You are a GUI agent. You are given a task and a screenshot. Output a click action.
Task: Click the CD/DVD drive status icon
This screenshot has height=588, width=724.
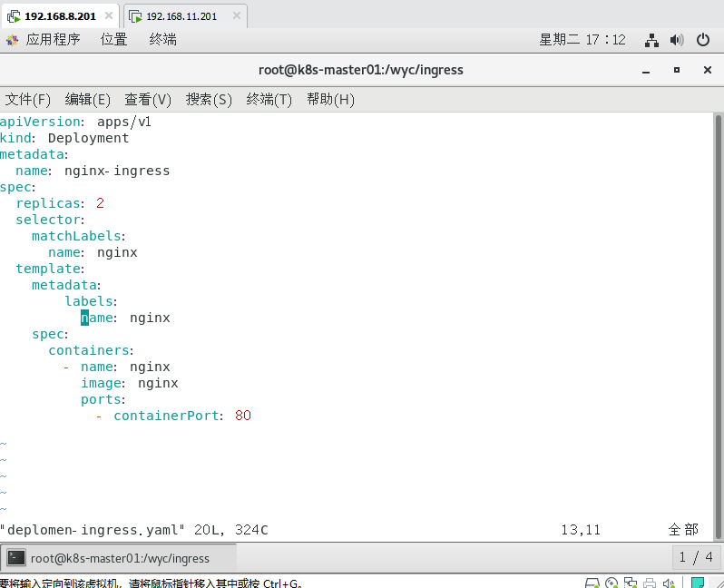coord(611,583)
